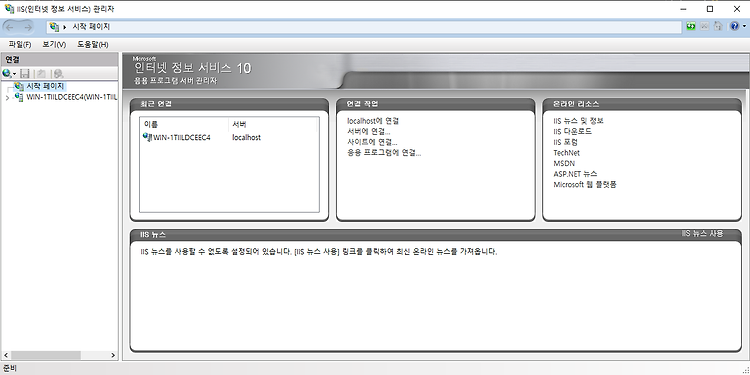This screenshot has width=750, height=375.
Task: Open the IIS 포럼 link
Action: 565,143
